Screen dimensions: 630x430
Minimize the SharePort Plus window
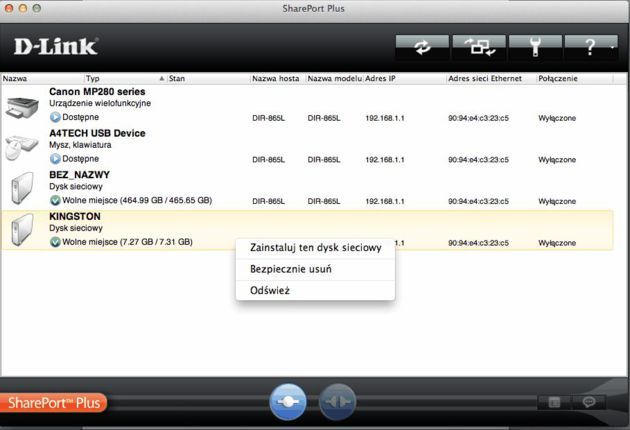tap(23, 8)
